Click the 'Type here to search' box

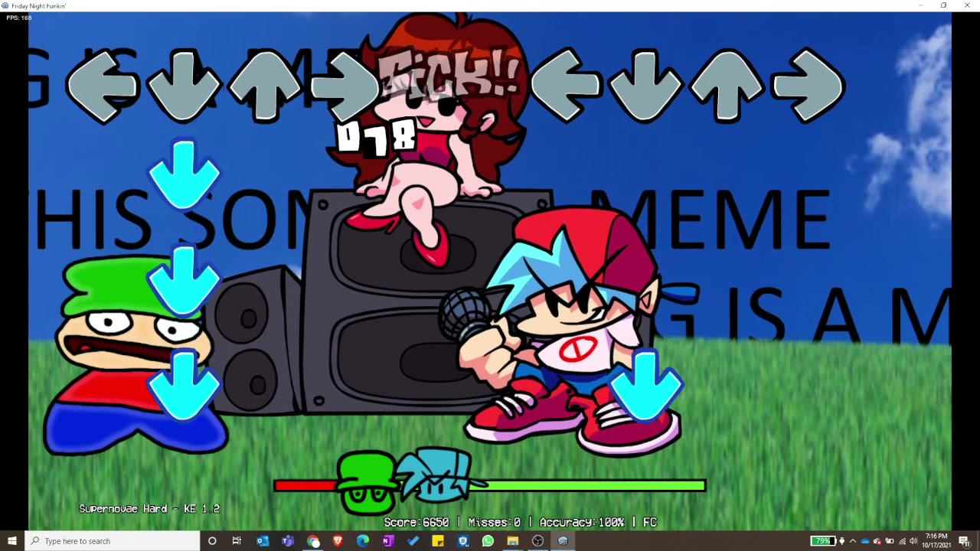(113, 541)
